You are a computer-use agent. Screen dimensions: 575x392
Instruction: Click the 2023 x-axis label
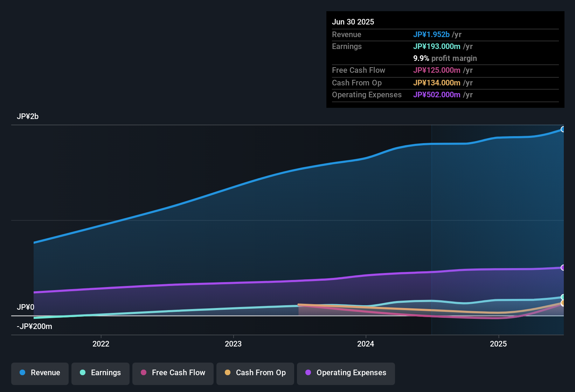click(233, 344)
